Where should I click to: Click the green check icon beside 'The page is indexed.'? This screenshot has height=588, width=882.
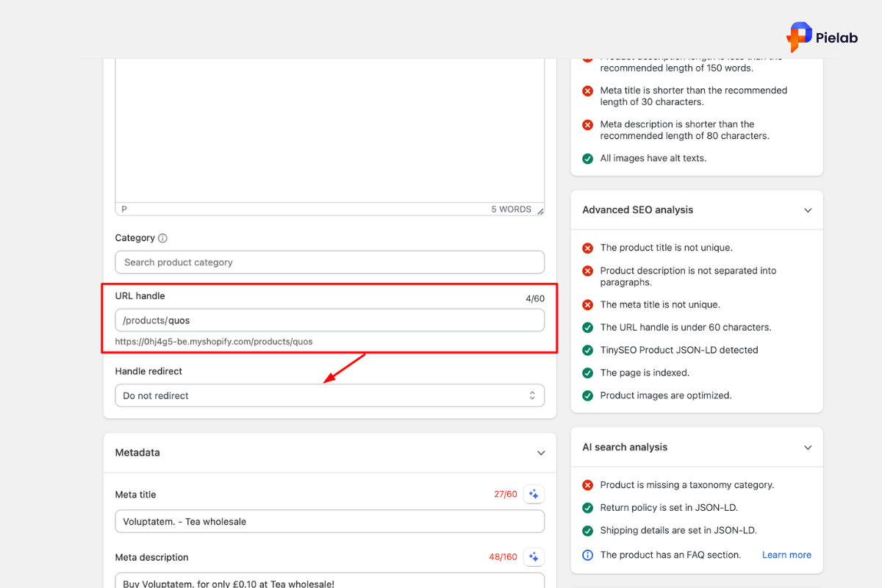point(587,373)
